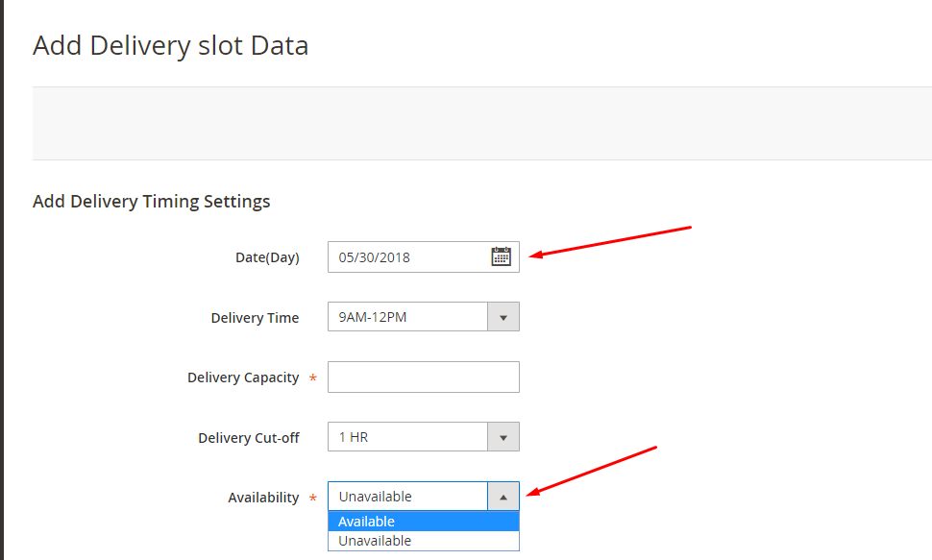Click the Delivery Capacity label
This screenshot has width=932, height=560.
[x=243, y=377]
